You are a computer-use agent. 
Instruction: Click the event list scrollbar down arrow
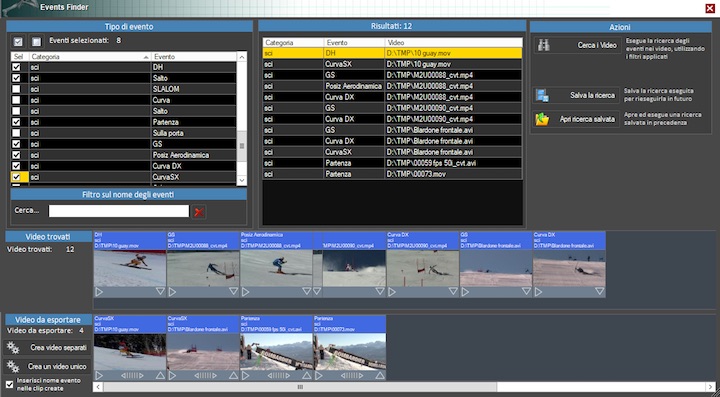pyautogui.click(x=242, y=181)
